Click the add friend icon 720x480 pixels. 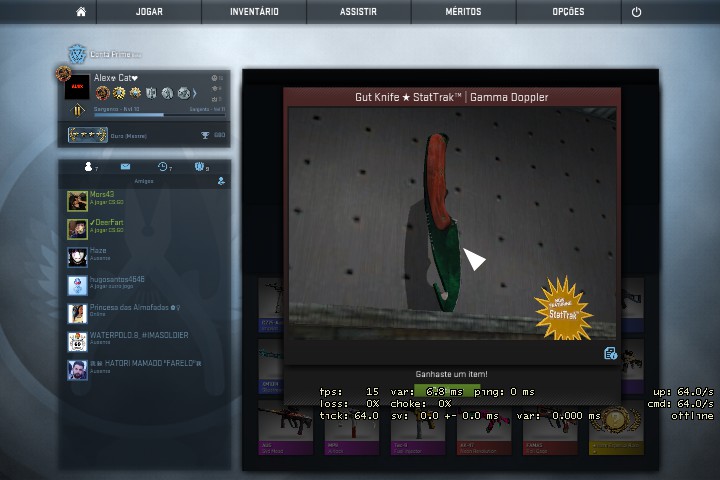(221, 181)
